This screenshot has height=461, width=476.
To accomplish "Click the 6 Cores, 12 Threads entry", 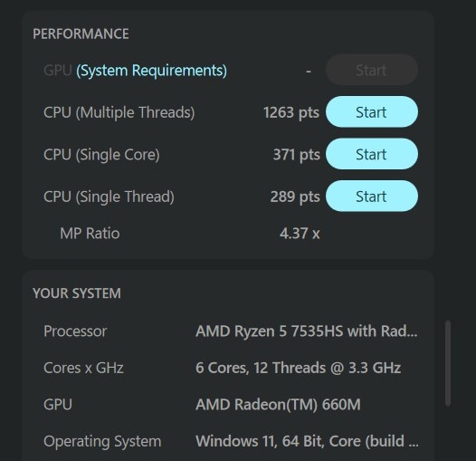I will point(298,368).
